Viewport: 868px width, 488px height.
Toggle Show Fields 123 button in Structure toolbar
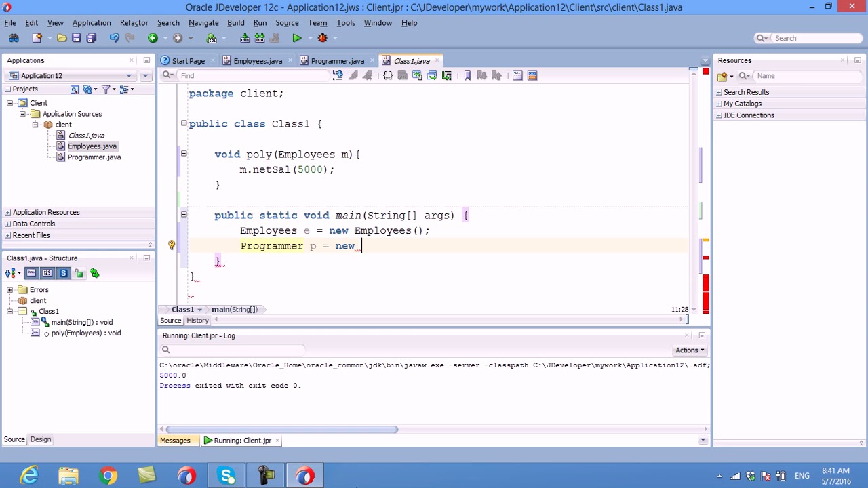(47, 273)
